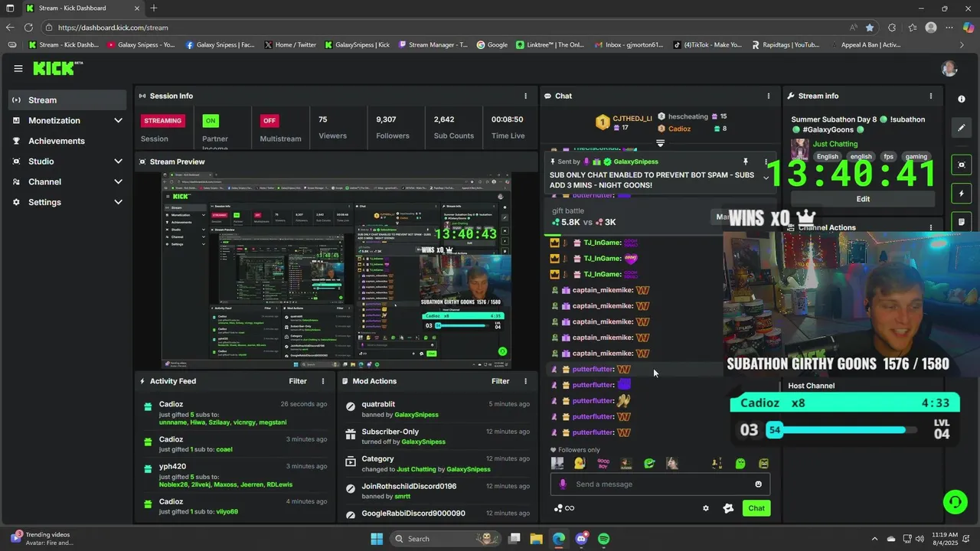The width and height of the screenshot is (980, 551).
Task: Open the Linktree bookmark
Action: (x=550, y=45)
